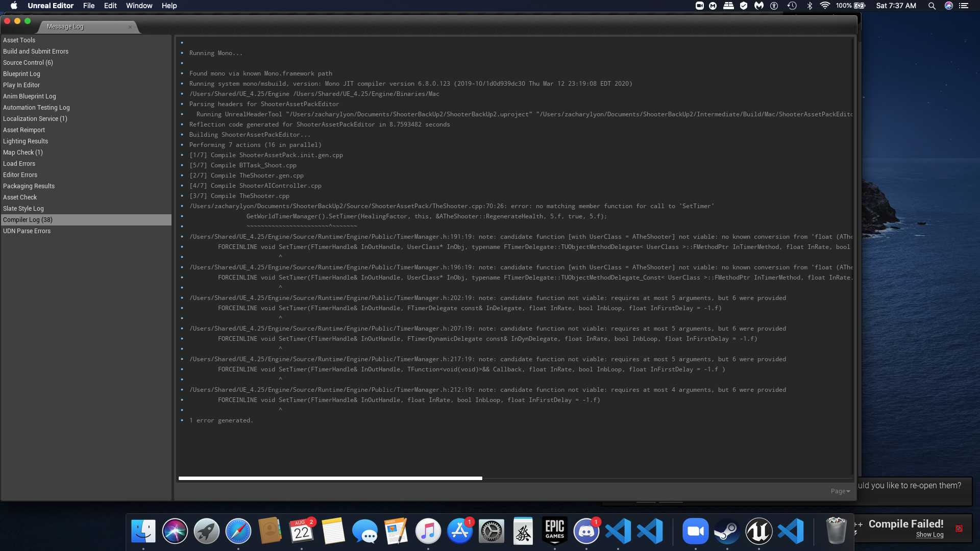980x551 pixels.
Task: Click the horizontal scrollbar in log
Action: coord(330,479)
